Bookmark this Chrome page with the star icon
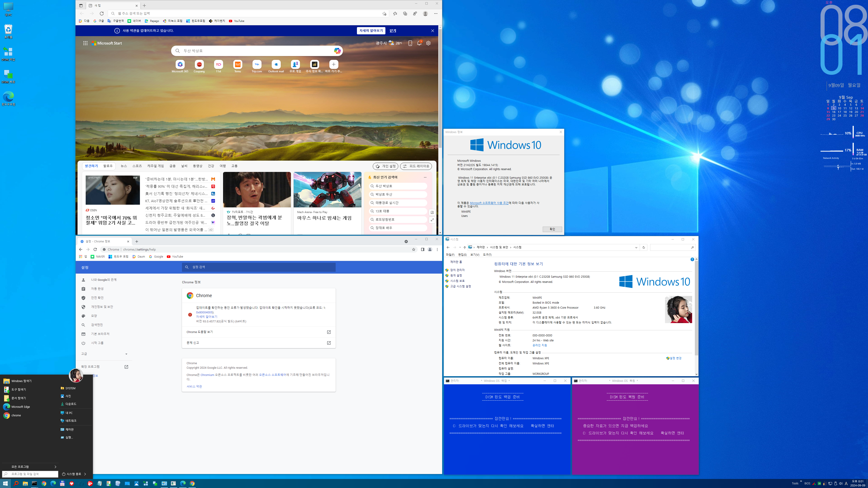The height and width of the screenshot is (488, 868). coord(413,250)
